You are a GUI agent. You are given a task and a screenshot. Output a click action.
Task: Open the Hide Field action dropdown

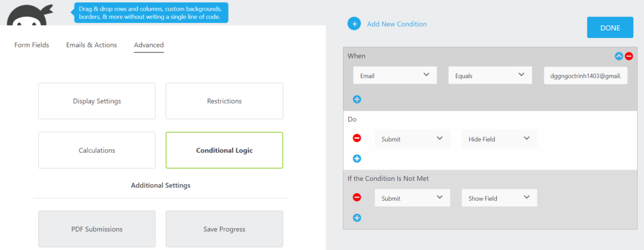pyautogui.click(x=499, y=138)
